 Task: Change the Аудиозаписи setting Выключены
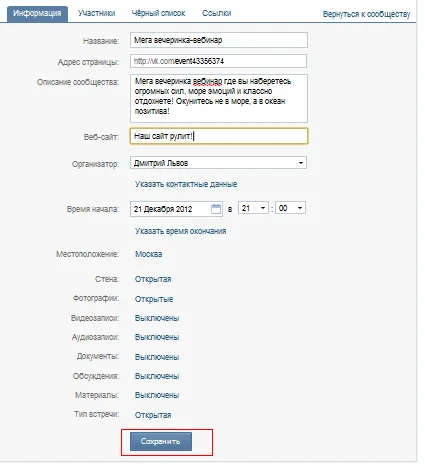157,337
